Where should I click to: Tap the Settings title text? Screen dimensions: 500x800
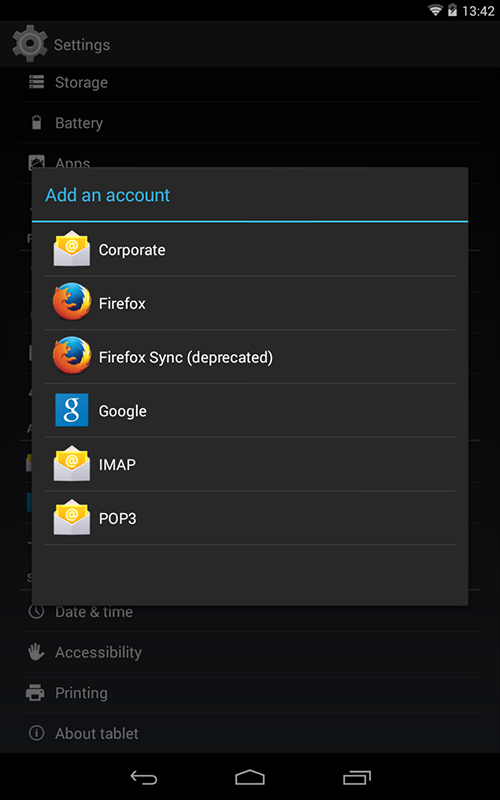pos(82,45)
